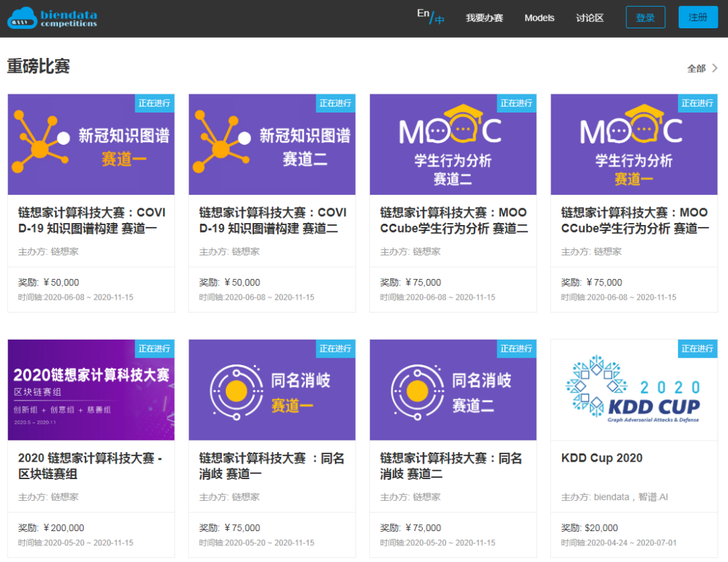Open the MOOC 学生行为分析 赛道一 banner
This screenshot has width=728, height=562.
(634, 144)
